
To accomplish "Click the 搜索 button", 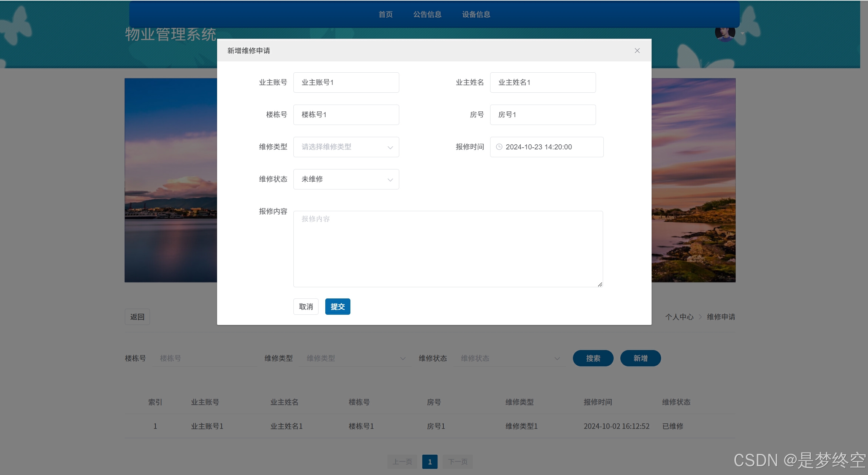I will click(x=593, y=358).
